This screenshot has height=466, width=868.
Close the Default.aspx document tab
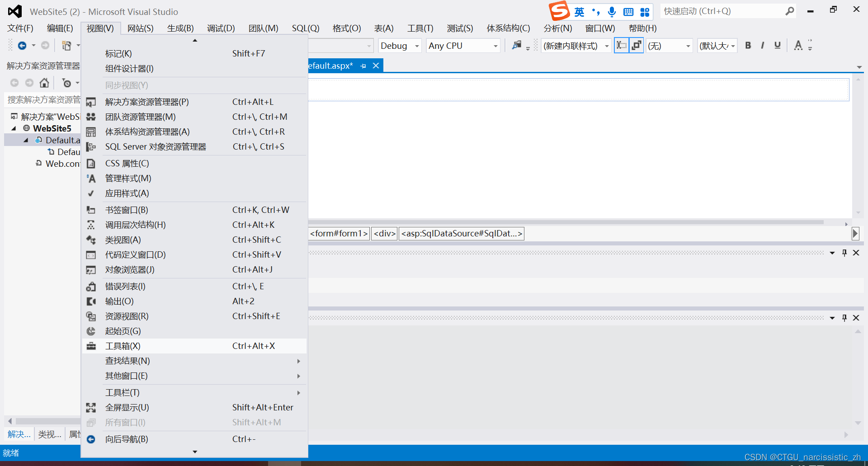(376, 66)
